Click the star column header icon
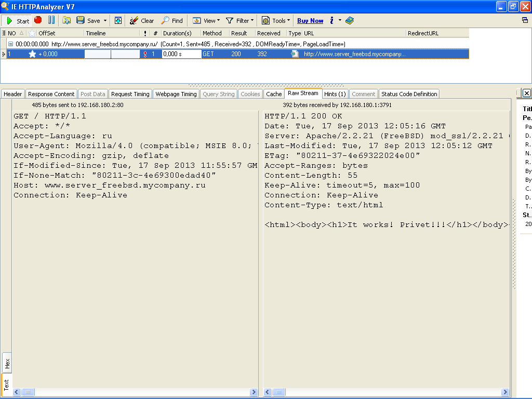This screenshot has width=532, height=399. tap(32, 33)
